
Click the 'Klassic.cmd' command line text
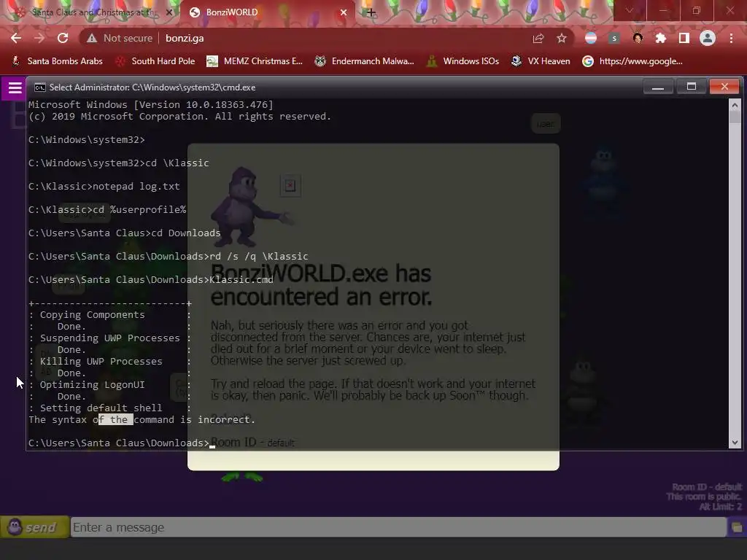pyautogui.click(x=241, y=279)
